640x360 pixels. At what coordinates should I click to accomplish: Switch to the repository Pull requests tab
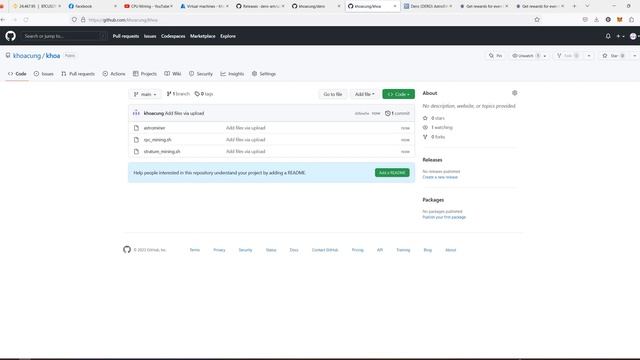pyautogui.click(x=78, y=74)
